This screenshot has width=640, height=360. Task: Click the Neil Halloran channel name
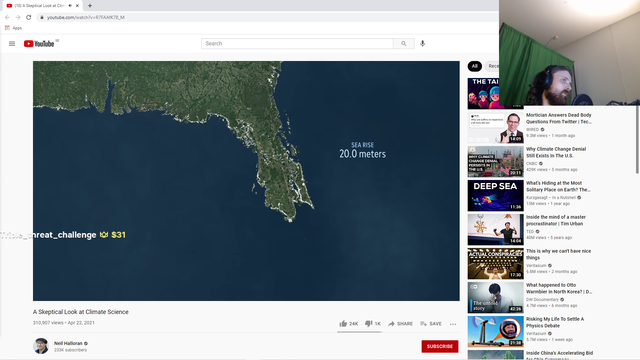(68, 343)
